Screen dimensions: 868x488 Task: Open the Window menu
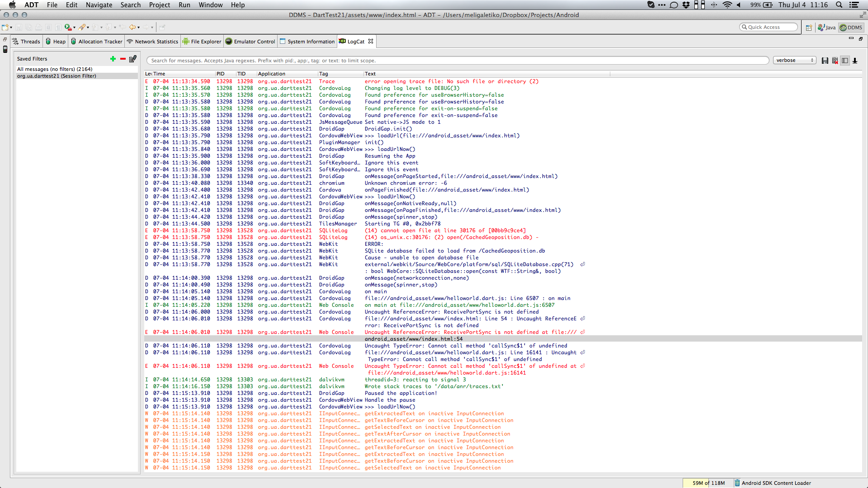(x=211, y=5)
